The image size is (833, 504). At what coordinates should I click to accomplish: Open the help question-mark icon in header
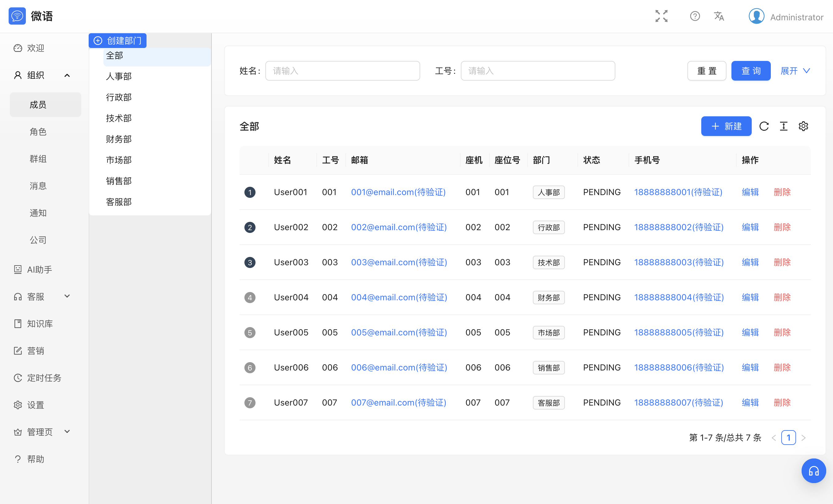[x=695, y=16]
